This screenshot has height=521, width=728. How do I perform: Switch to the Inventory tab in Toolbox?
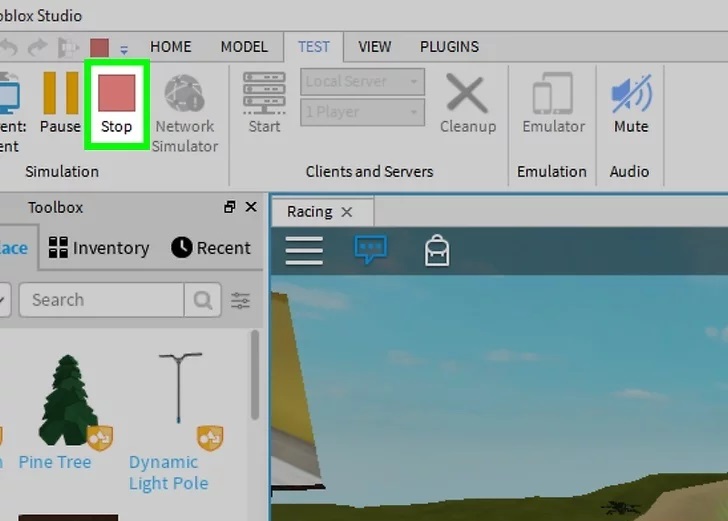(99, 247)
